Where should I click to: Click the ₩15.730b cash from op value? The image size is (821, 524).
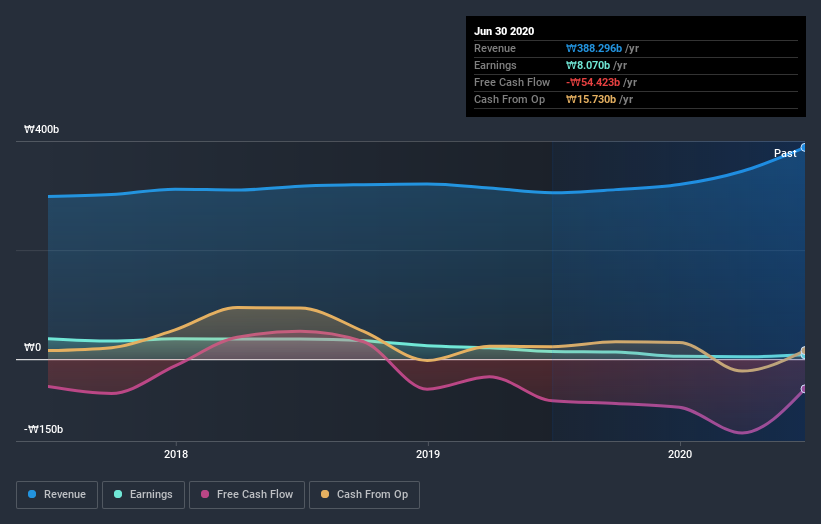tap(591, 99)
